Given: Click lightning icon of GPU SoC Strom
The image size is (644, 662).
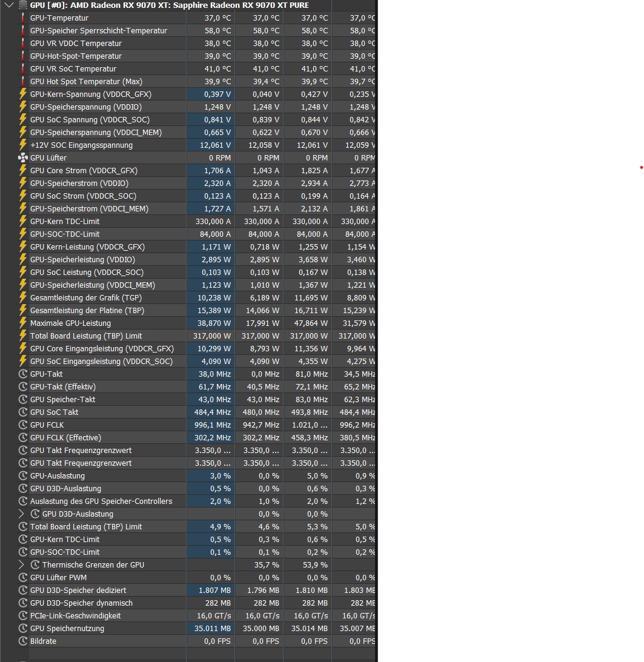Looking at the screenshot, I should click(x=23, y=196).
